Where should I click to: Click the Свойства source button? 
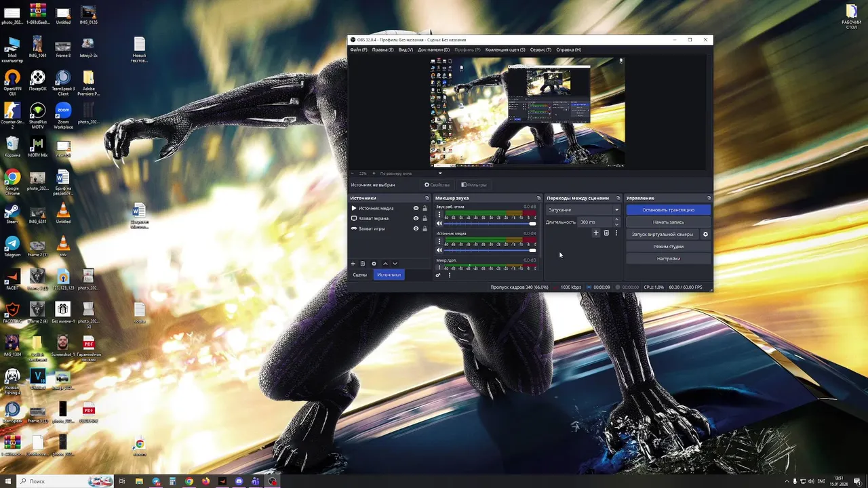437,185
